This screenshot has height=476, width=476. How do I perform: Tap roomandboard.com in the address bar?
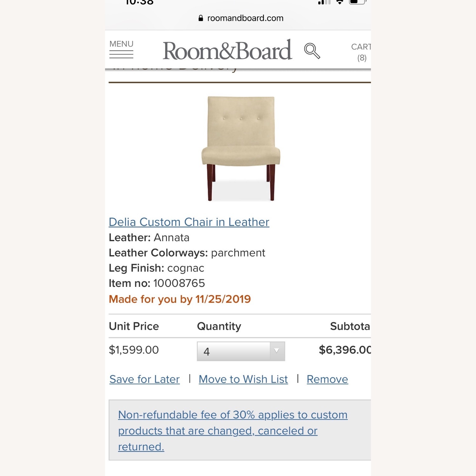pos(244,18)
